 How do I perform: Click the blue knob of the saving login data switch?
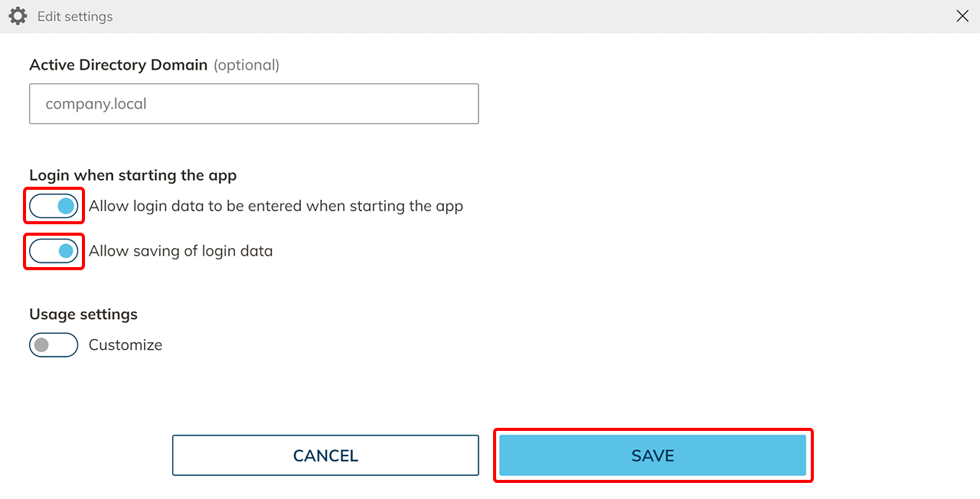(x=66, y=251)
